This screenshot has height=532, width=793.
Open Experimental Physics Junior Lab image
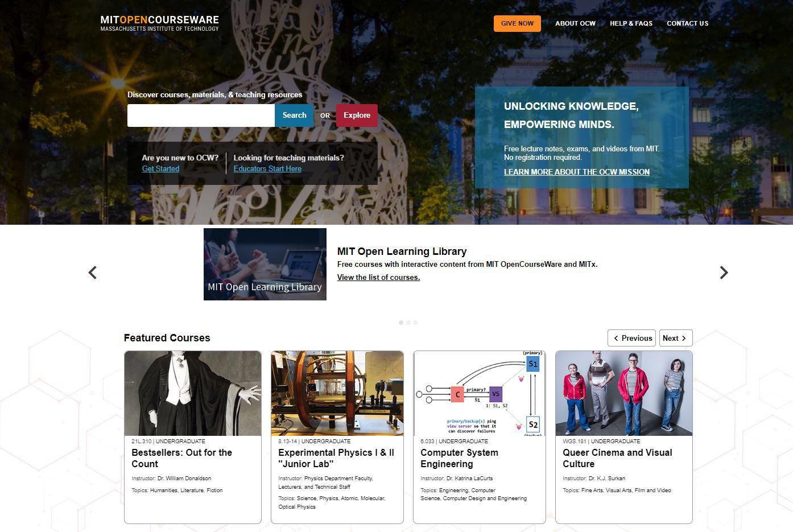pos(337,393)
